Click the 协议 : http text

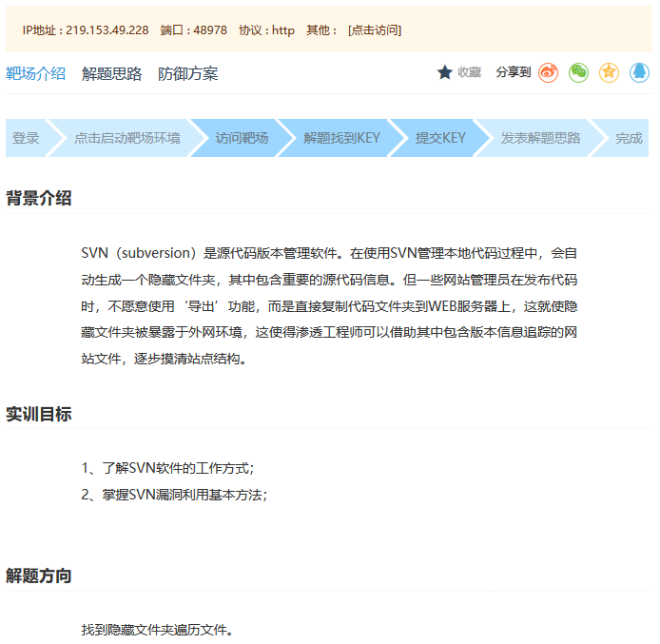pyautogui.click(x=267, y=30)
